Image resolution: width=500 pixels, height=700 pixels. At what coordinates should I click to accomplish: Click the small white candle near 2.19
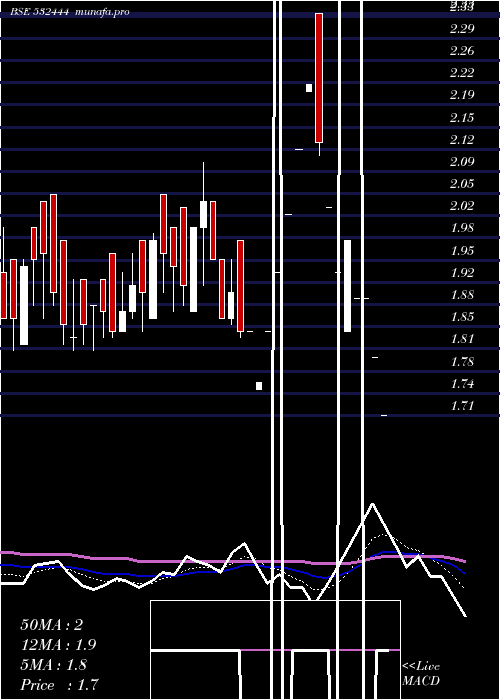tap(309, 88)
